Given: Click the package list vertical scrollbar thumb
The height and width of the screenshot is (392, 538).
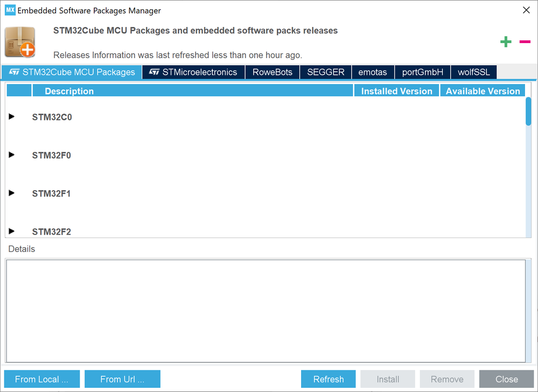Looking at the screenshot, I should pos(528,111).
